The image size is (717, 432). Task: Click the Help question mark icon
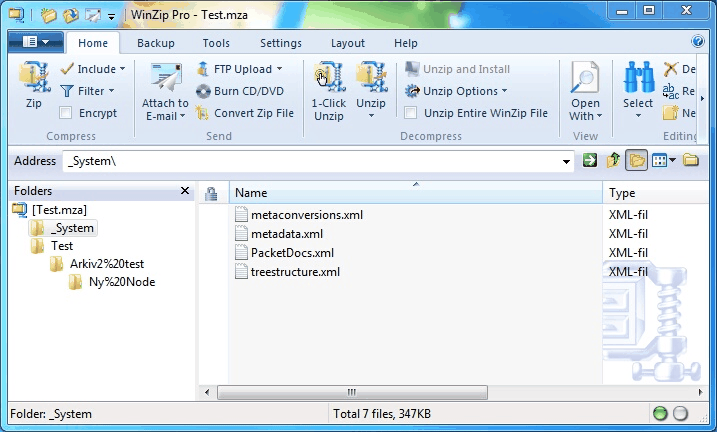click(698, 42)
